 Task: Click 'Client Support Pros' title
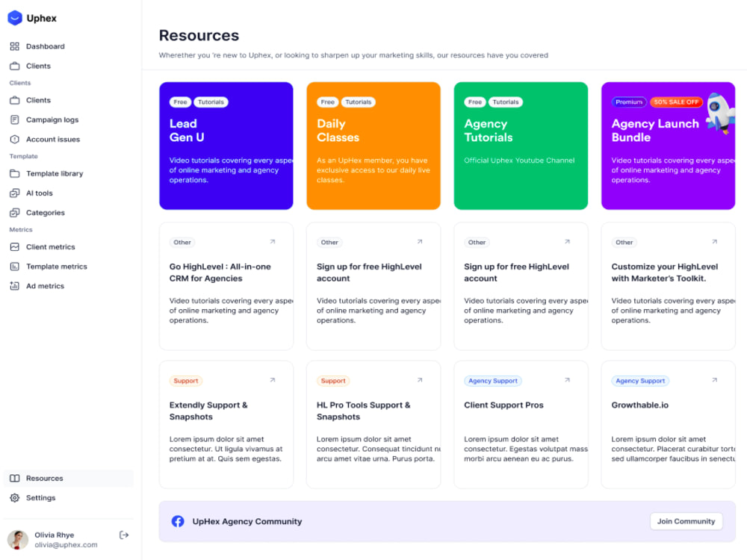coord(503,405)
